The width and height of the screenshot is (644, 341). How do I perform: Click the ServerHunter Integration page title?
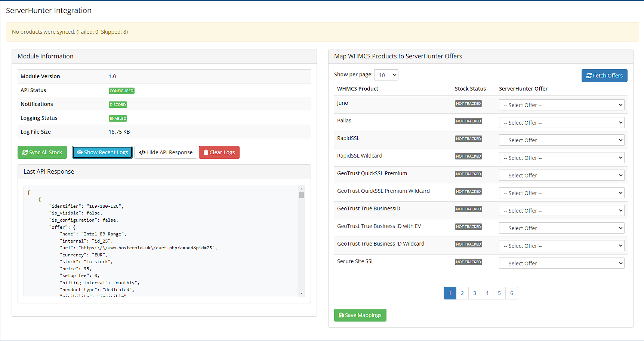(x=49, y=10)
